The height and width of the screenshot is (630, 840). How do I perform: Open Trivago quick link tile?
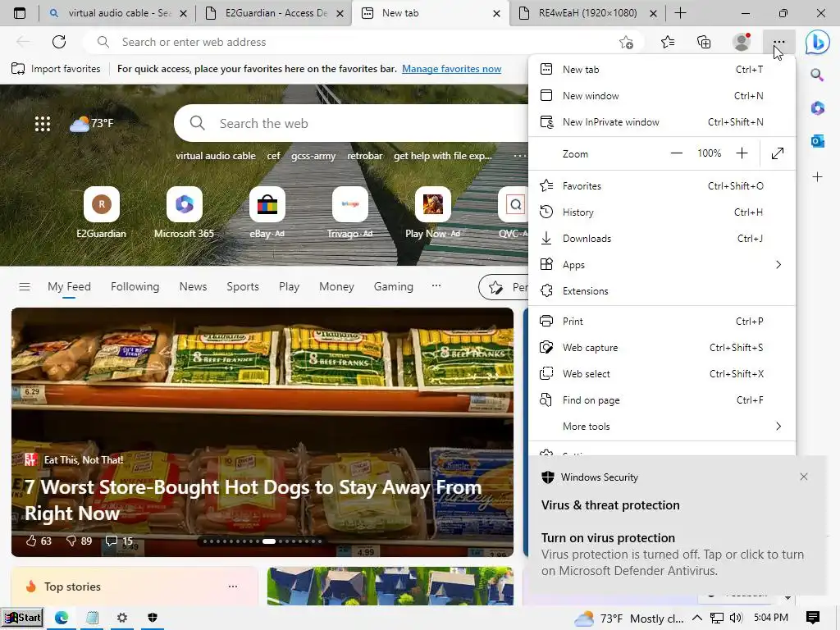349,212
